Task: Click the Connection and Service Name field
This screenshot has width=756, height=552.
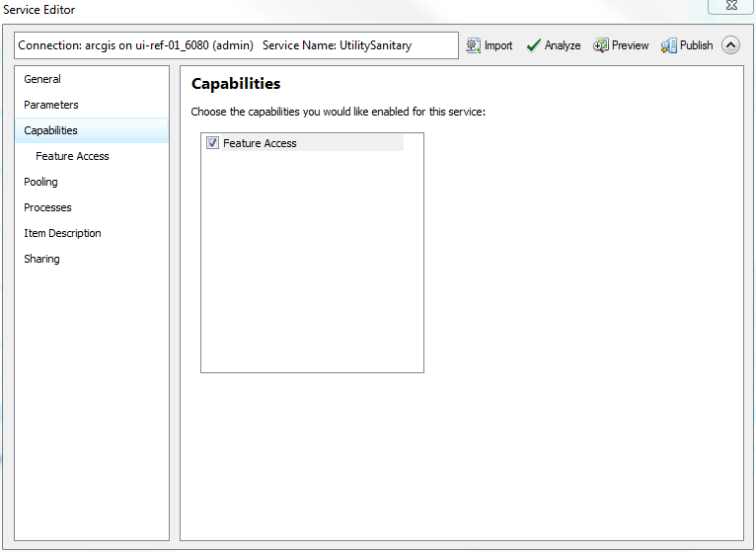Action: pos(236,45)
